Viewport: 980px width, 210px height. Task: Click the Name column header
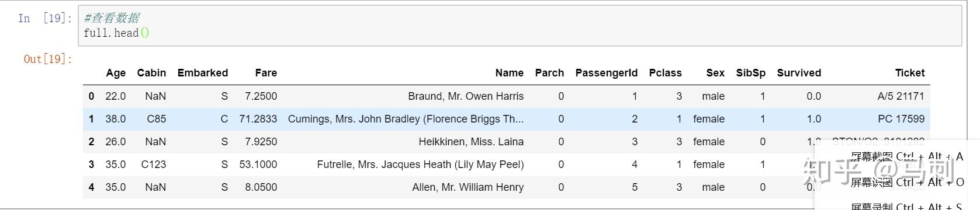coord(510,73)
